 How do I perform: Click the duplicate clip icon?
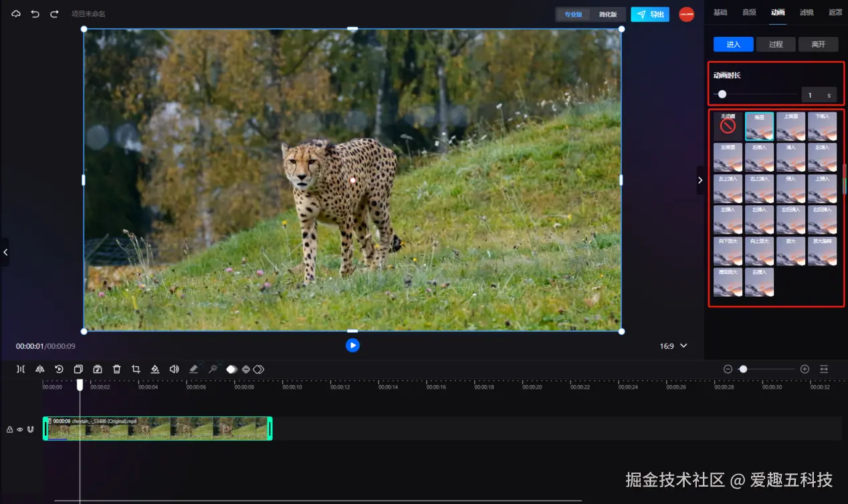point(78,369)
